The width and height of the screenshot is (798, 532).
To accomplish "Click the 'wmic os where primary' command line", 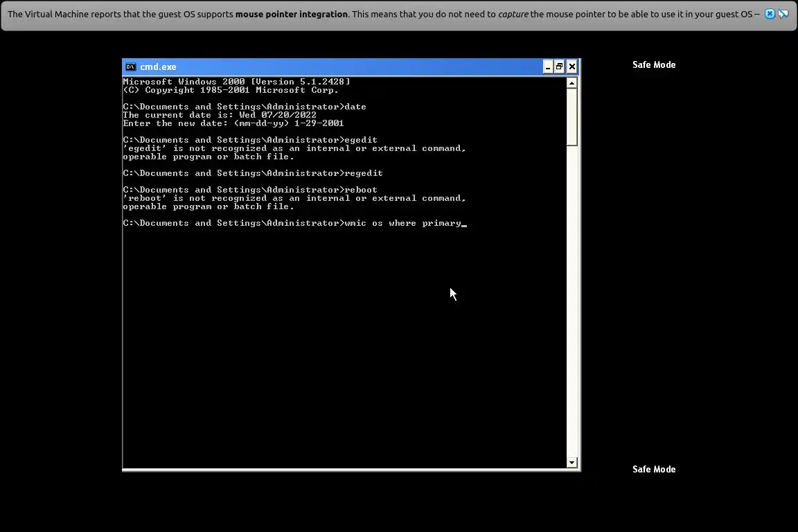I will 294,223.
